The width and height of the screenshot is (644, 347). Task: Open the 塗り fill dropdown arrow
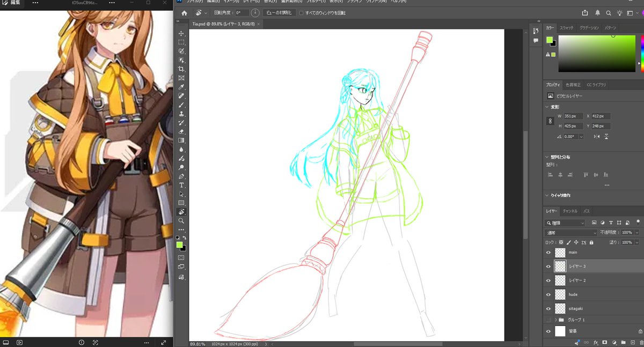click(x=637, y=242)
